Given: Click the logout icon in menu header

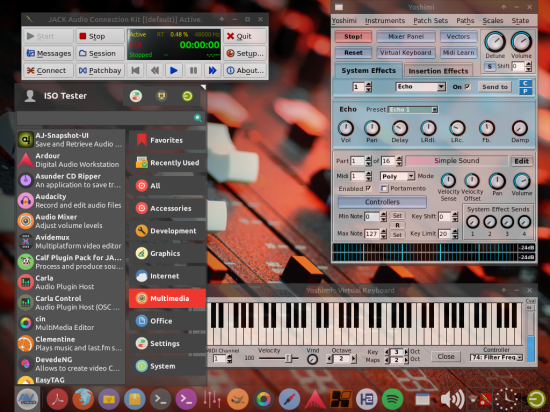Looking at the screenshot, I should click(x=187, y=96).
